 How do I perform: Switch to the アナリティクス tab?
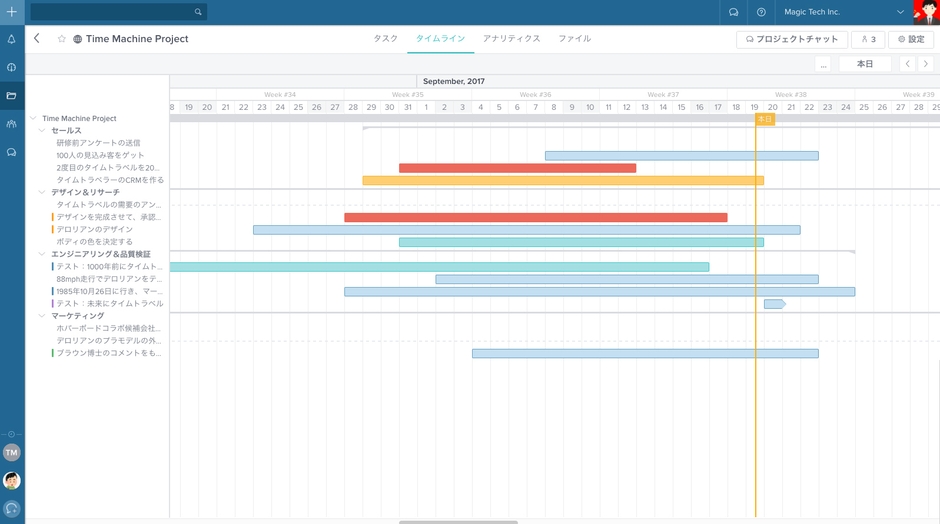coord(511,39)
